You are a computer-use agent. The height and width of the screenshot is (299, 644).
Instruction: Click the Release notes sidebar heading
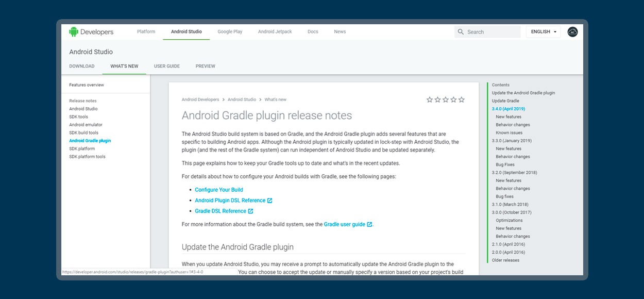click(x=83, y=101)
